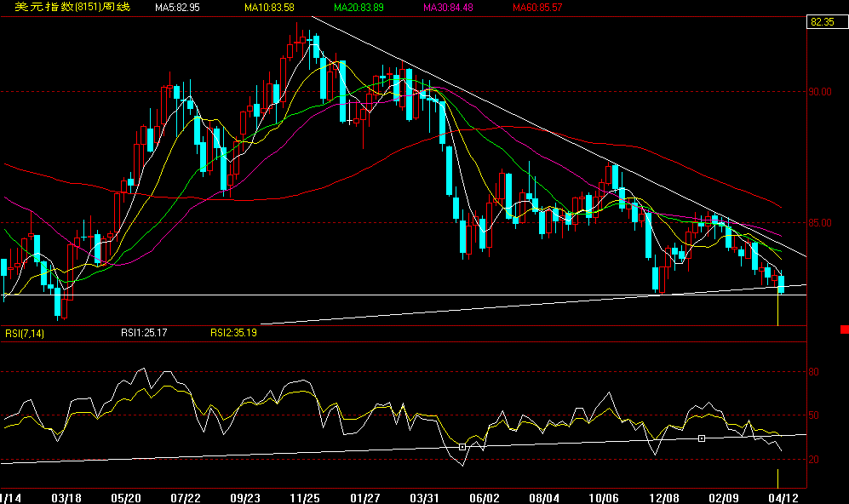The image size is (849, 504).
Task: Select the right square handle on RSI trendline
Action: click(x=701, y=438)
